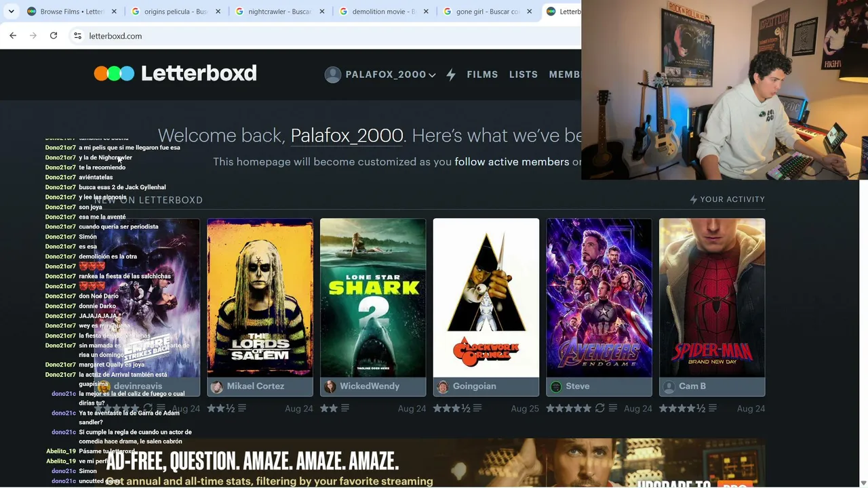Screen dimensions: 868x488
Task: Click Mikael Cortez's avatar icon
Action: point(217,386)
